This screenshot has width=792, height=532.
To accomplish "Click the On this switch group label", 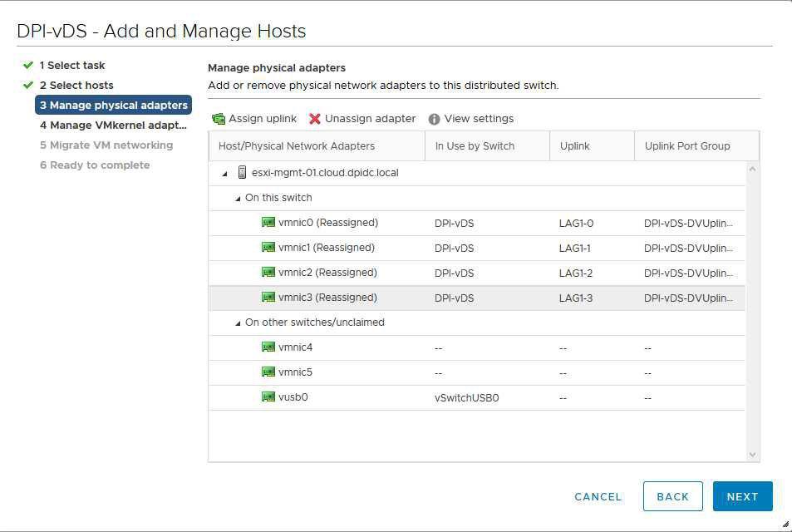I will click(x=278, y=198).
